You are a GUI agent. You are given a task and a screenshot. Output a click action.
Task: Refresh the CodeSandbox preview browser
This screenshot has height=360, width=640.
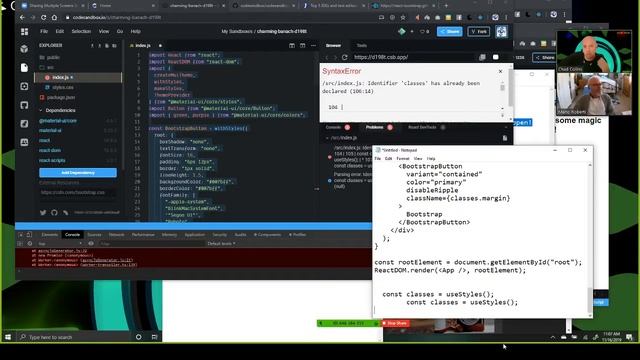[345, 57]
